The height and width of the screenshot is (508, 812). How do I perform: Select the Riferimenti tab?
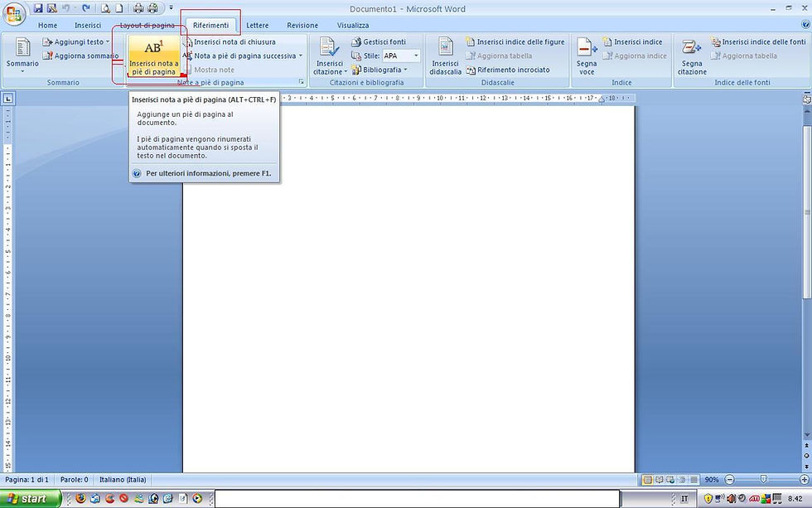pos(210,25)
